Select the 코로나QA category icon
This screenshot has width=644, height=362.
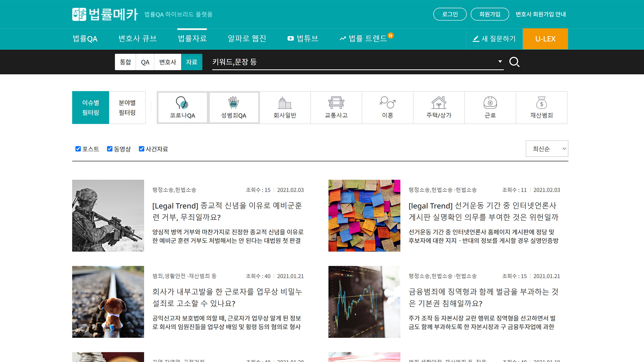tap(182, 103)
